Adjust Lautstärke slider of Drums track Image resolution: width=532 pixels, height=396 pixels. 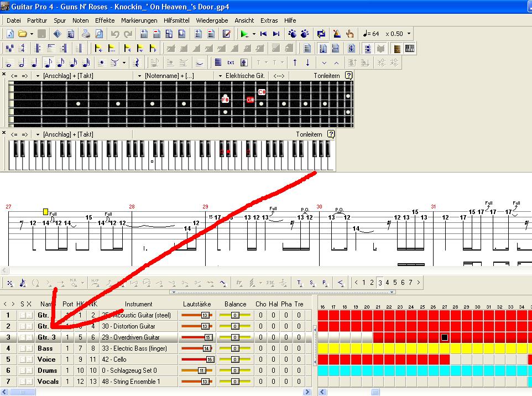tap(197, 371)
